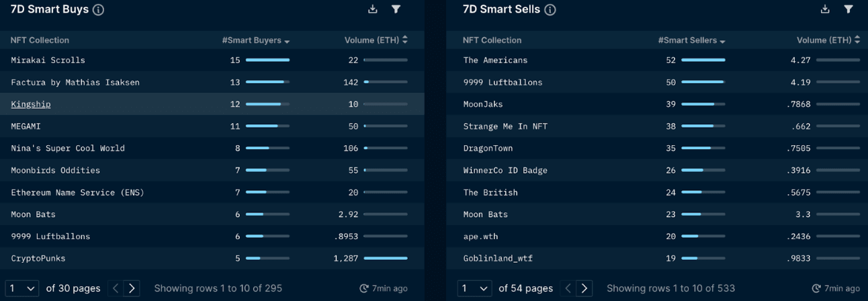Viewport: 868px width, 301px height.
Task: Select The British collection
Action: click(x=490, y=193)
